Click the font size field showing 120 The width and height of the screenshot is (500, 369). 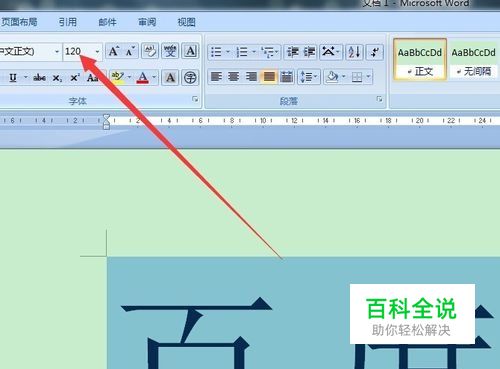coord(78,52)
